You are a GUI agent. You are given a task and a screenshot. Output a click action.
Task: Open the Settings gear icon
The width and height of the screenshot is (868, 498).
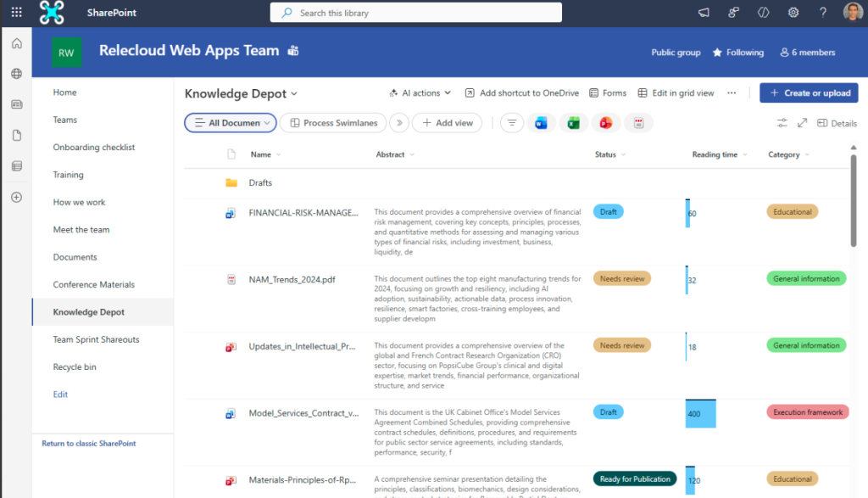[793, 13]
